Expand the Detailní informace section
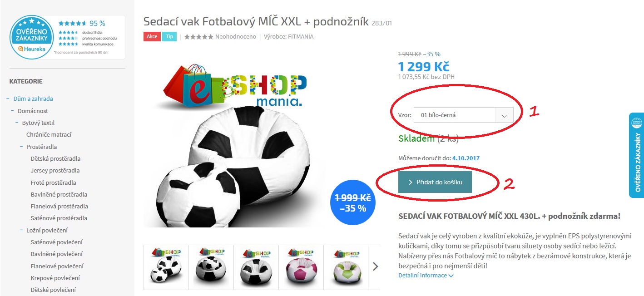Image resolution: width=644 pixels, height=296 pixels. 426,276
